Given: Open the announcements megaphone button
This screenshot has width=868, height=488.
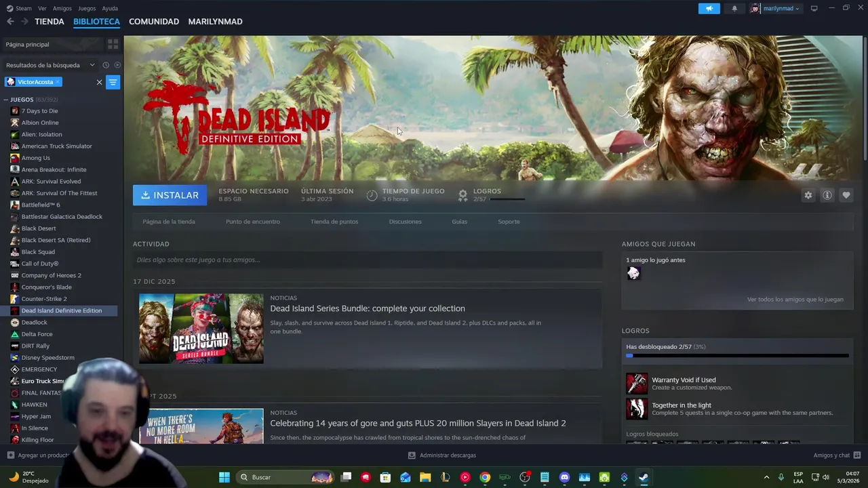Looking at the screenshot, I should 709,8.
